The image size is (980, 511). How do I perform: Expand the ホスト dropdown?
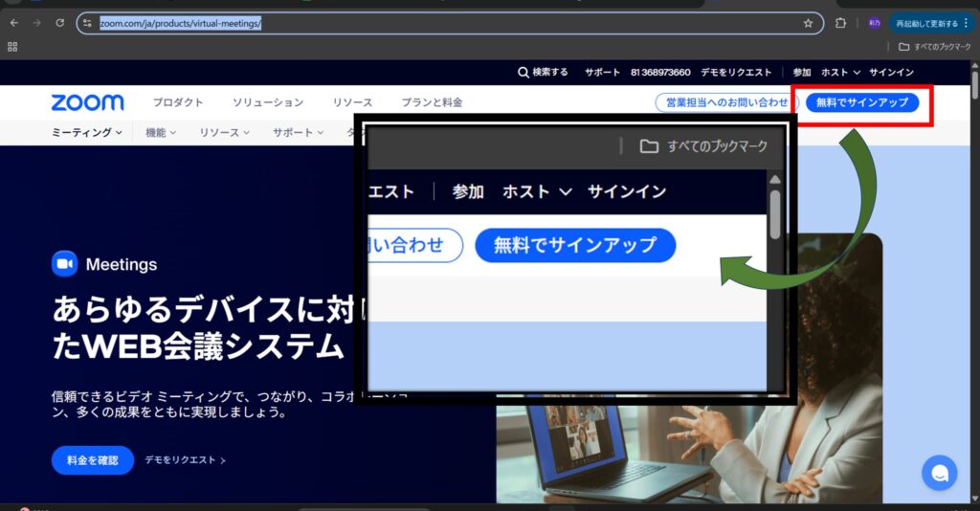coord(842,73)
